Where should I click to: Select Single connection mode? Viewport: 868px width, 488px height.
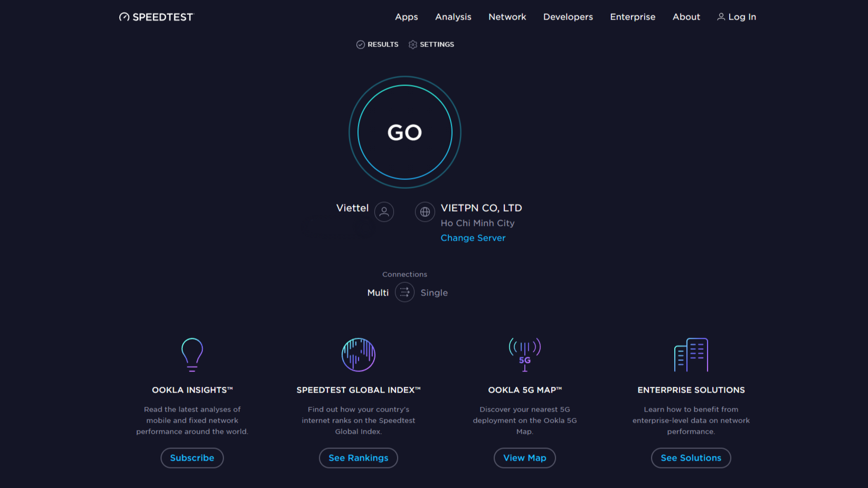434,292
